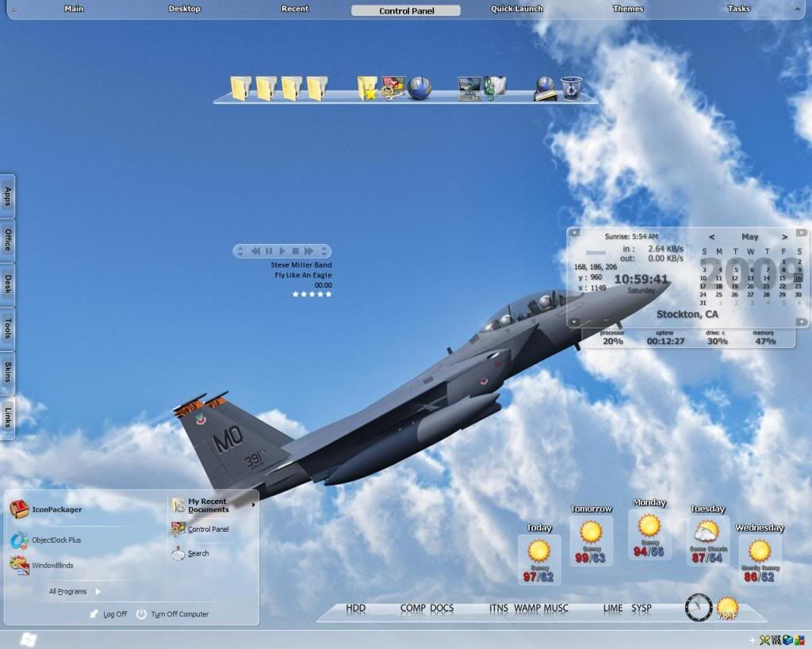The image size is (812, 649).
Task: Open the globe-on-book network icon
Action: click(546, 89)
